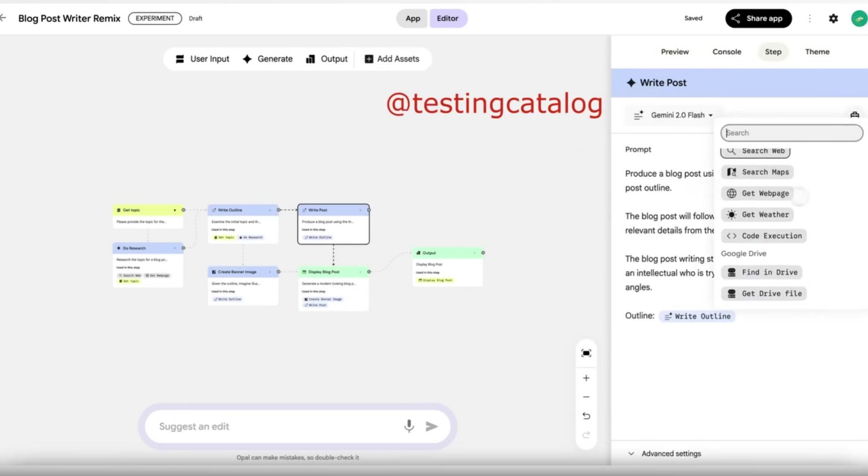Viewport: 868px width, 476px height.
Task: Run the Get topic node with its play arrow
Action: 175,210
